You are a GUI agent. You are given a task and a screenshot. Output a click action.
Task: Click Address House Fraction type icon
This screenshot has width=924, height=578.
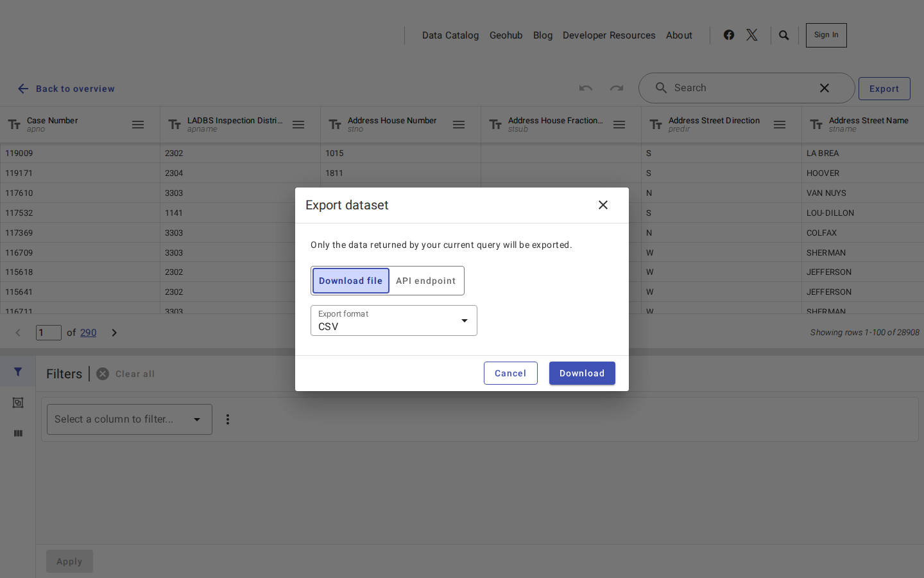pyautogui.click(x=495, y=125)
